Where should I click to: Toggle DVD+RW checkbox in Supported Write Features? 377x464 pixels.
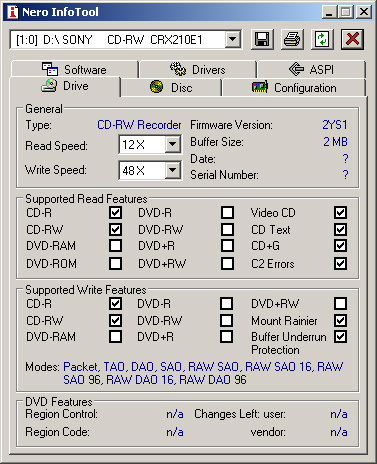340,303
